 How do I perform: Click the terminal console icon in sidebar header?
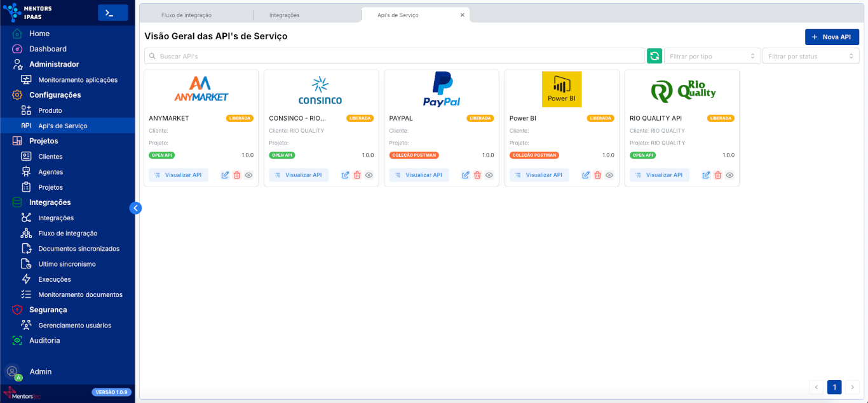click(112, 13)
